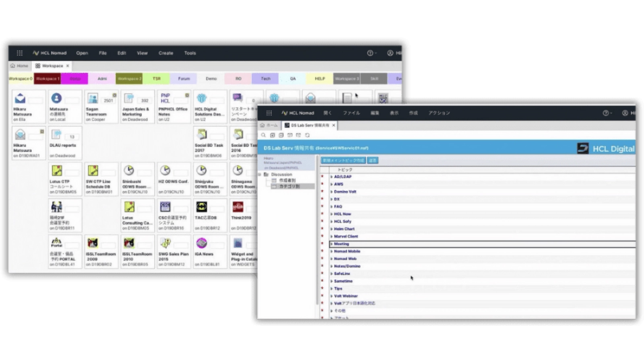
Task: Open the ファイル menu in DS Lab Serv window
Action: click(x=351, y=113)
